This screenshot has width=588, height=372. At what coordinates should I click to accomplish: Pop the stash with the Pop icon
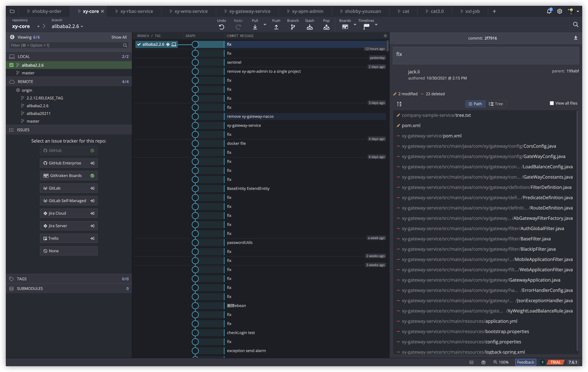[326, 27]
